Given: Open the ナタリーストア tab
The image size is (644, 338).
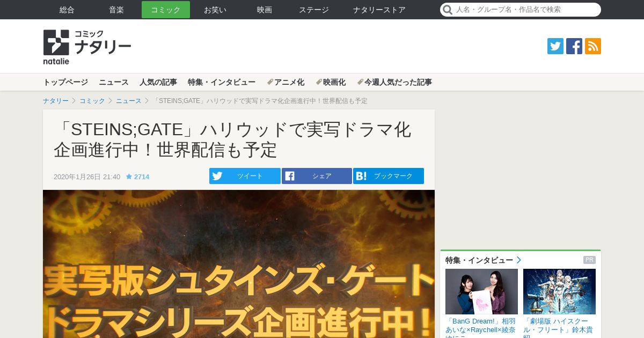Looking at the screenshot, I should (379, 10).
